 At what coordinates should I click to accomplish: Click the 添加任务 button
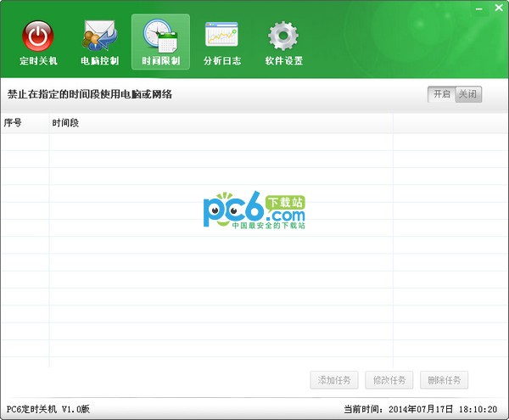coord(334,380)
